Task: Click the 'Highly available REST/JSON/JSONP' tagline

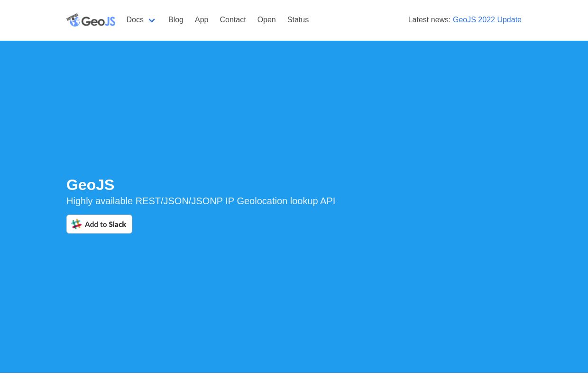Action: click(x=201, y=201)
